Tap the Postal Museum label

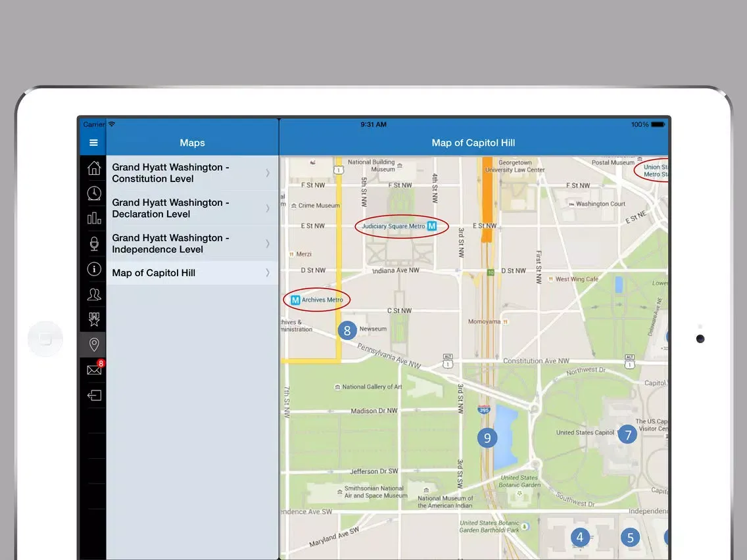click(x=613, y=162)
